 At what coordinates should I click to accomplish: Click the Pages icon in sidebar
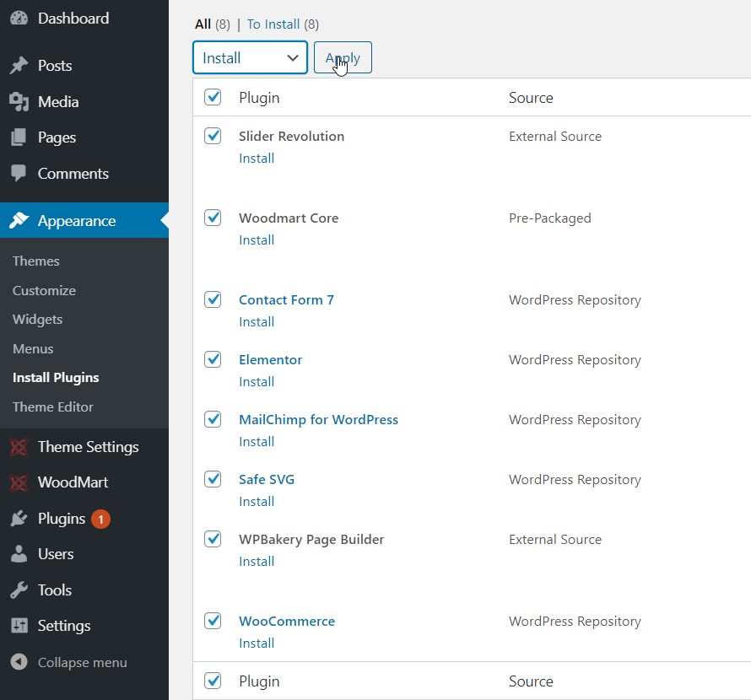click(x=19, y=137)
